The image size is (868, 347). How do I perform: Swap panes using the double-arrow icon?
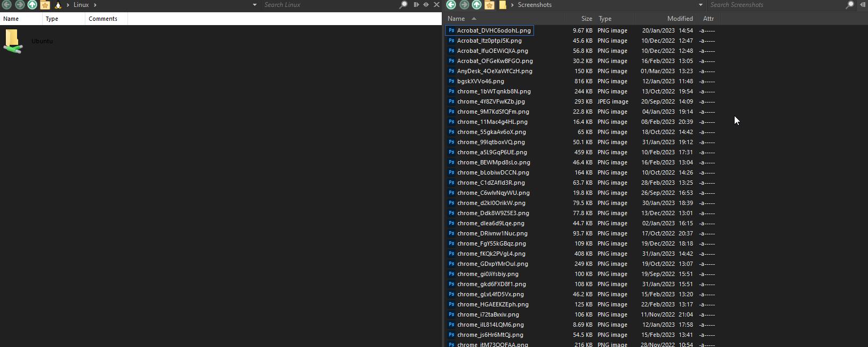coord(426,5)
